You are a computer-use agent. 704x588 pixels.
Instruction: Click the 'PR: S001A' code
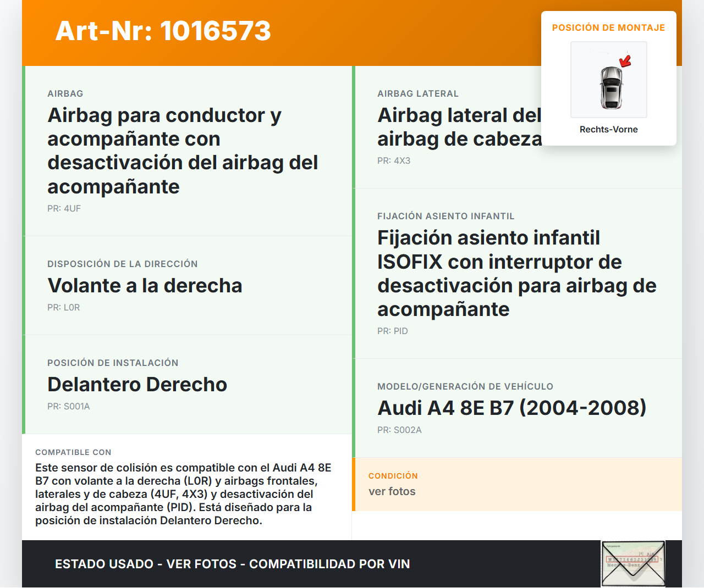click(x=69, y=406)
